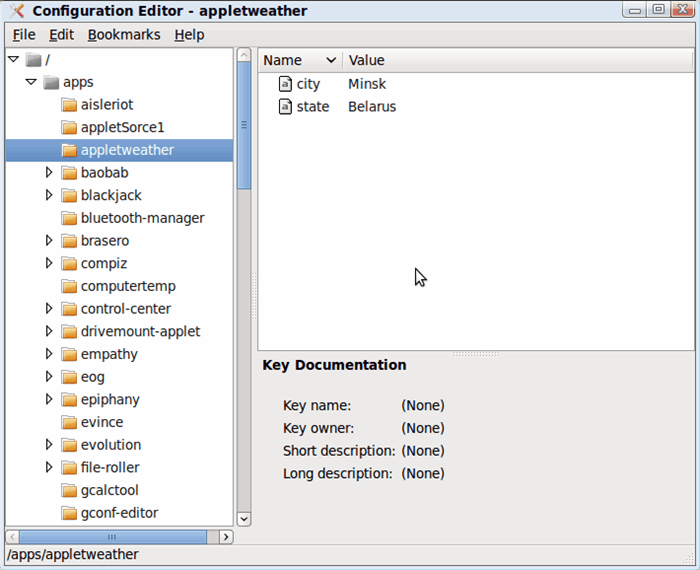Click the control-center folder icon

tap(69, 309)
